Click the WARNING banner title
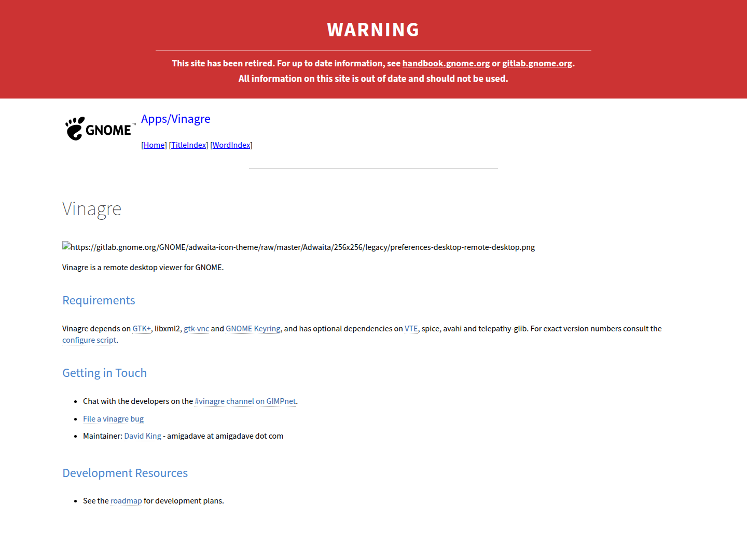The height and width of the screenshot is (560, 747). coord(374,30)
